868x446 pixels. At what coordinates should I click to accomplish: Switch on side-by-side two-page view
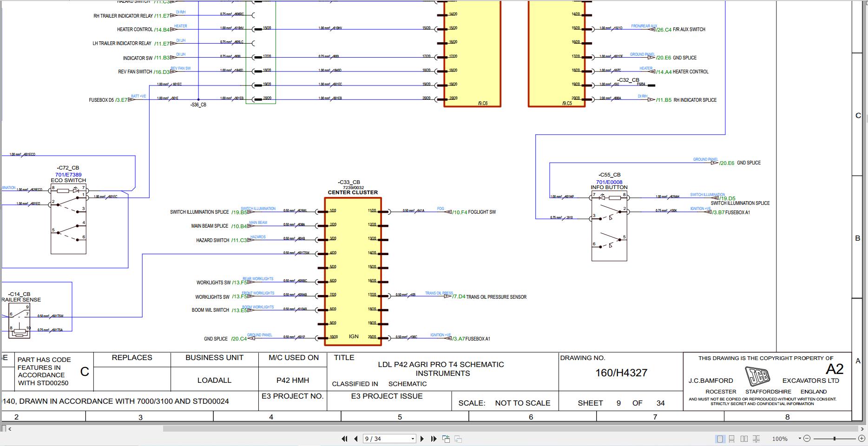tap(744, 438)
